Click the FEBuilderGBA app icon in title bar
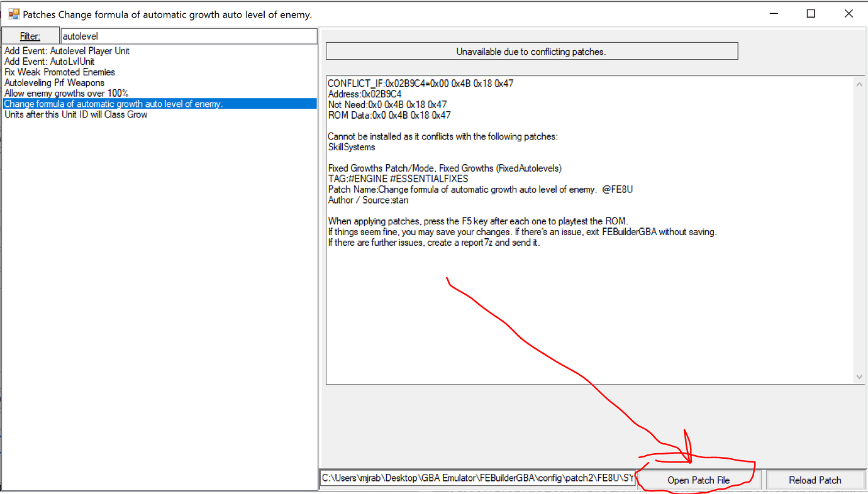This screenshot has height=494, width=868. pos(13,14)
